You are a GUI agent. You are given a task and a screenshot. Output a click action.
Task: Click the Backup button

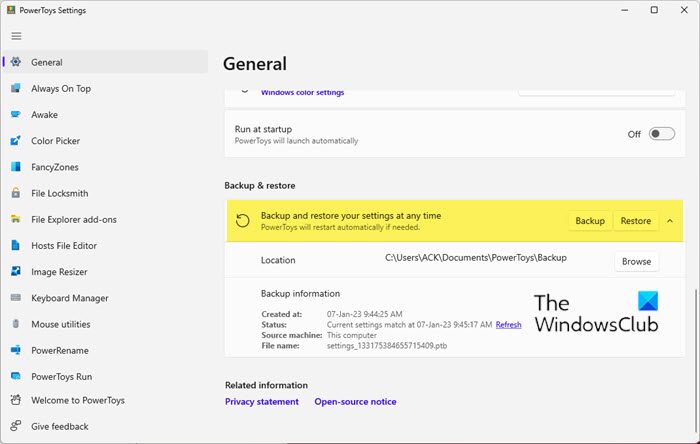coord(590,221)
